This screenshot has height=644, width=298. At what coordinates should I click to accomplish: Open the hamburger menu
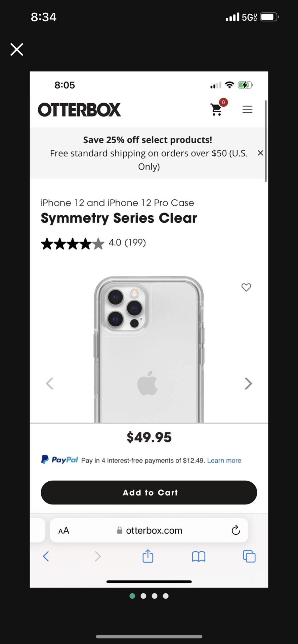[247, 109]
